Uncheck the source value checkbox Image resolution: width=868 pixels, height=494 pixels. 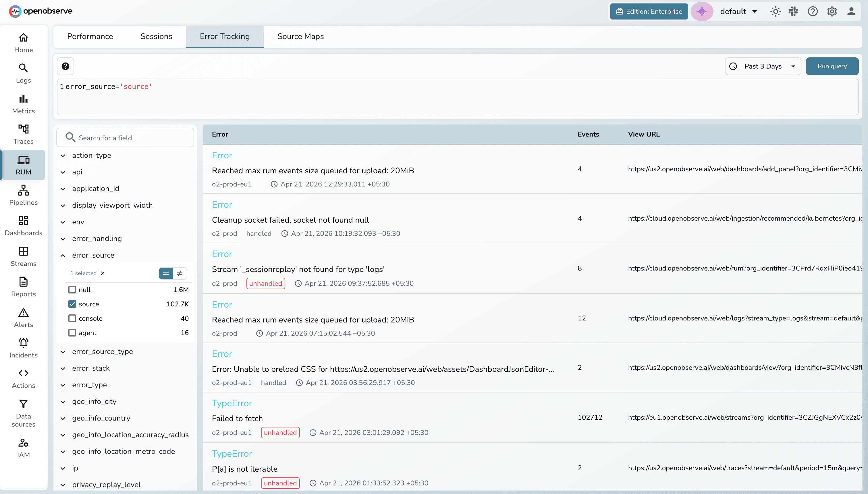pyautogui.click(x=72, y=304)
